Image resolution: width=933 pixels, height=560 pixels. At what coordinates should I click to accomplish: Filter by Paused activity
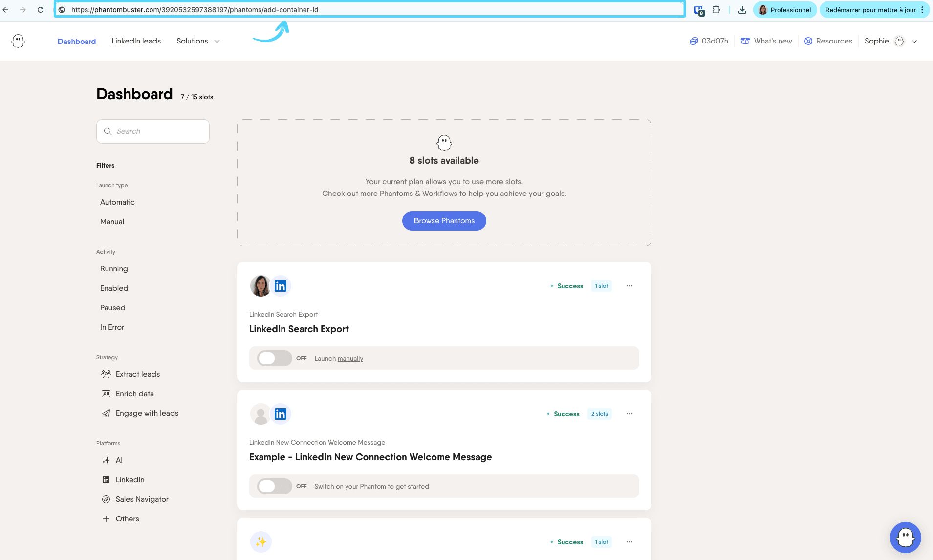pyautogui.click(x=113, y=308)
